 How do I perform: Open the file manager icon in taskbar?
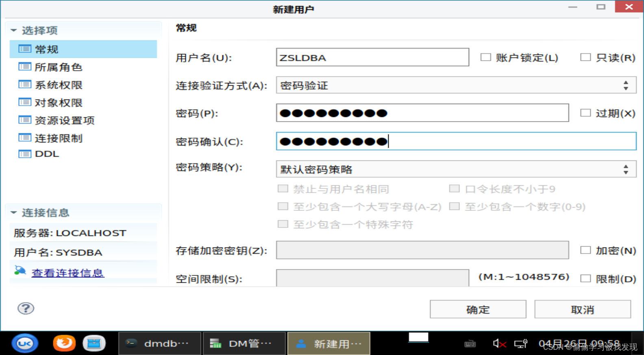pos(94,344)
